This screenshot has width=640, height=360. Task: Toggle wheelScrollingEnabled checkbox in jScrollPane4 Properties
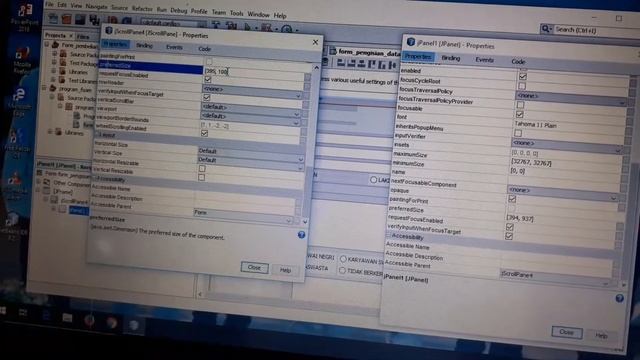(x=204, y=133)
